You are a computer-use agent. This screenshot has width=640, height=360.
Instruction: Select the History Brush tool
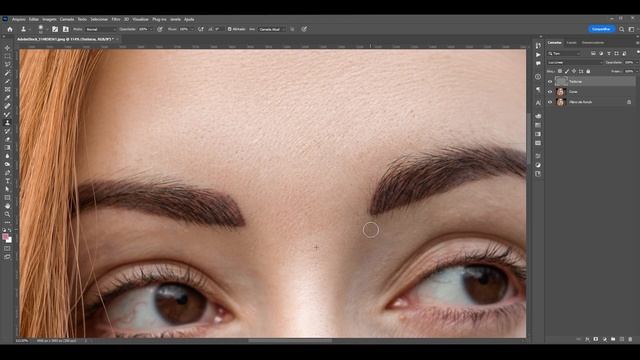(7, 131)
